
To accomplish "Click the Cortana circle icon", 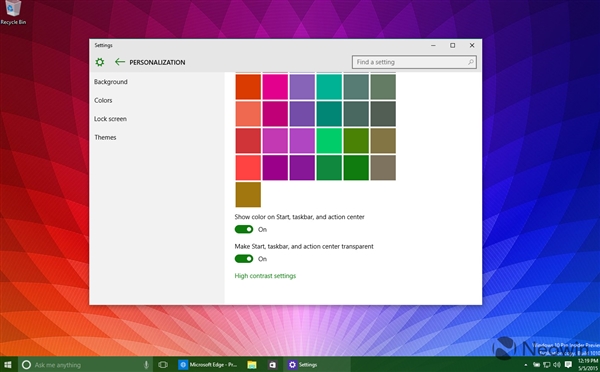I will (x=26, y=365).
